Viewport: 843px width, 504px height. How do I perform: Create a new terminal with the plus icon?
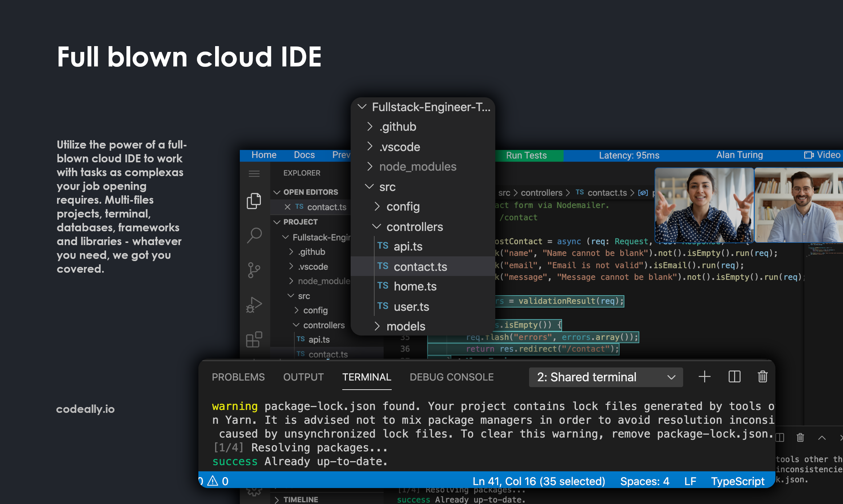click(704, 377)
